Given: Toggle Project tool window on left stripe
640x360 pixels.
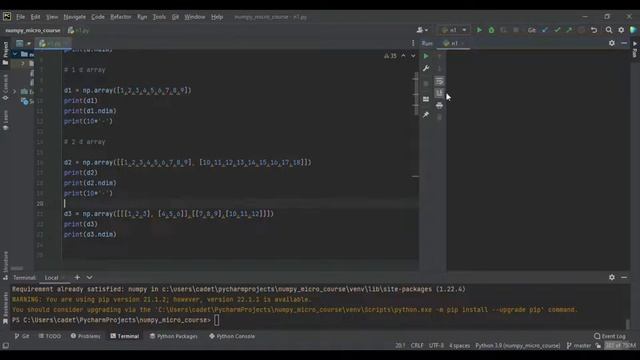Looking at the screenshot, I should point(5,53).
